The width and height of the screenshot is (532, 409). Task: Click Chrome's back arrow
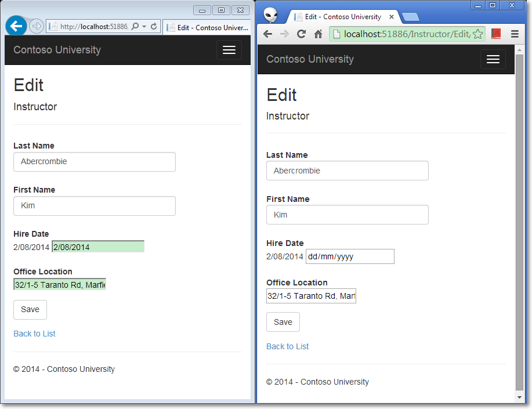[267, 34]
